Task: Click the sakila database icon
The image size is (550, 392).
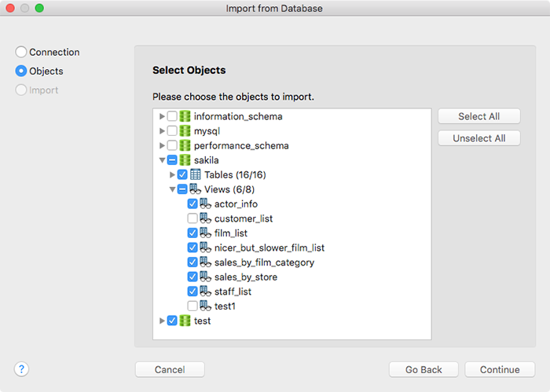Action: point(185,160)
